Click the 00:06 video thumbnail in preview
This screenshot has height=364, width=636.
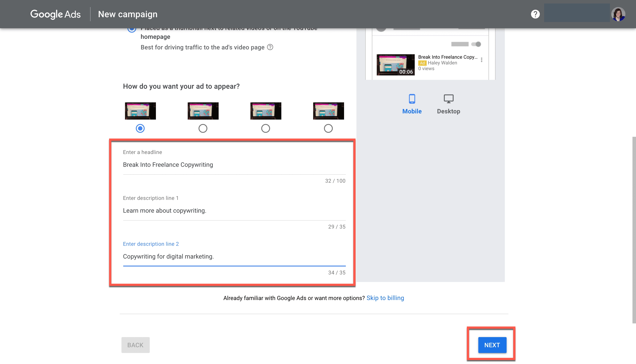[396, 64]
